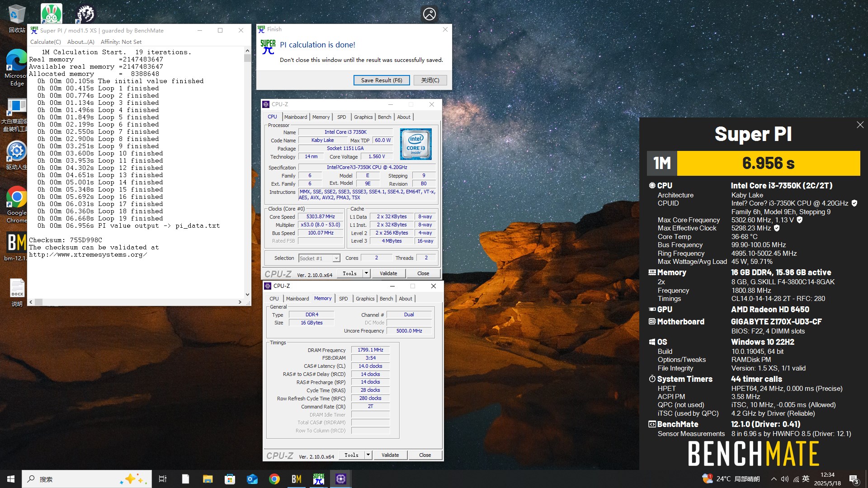
Task: Click the CPUID verified shield icon
Action: pyautogui.click(x=854, y=203)
